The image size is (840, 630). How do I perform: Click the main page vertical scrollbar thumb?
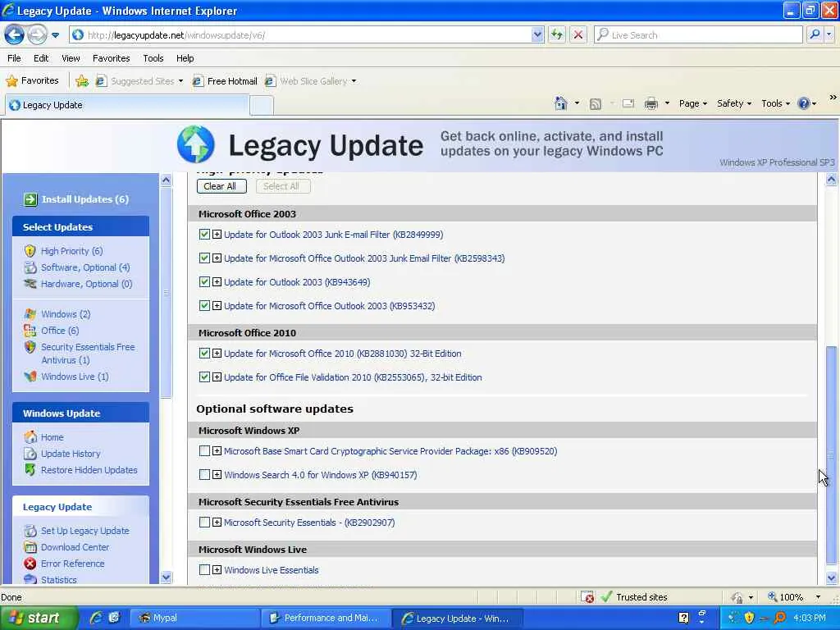click(831, 454)
